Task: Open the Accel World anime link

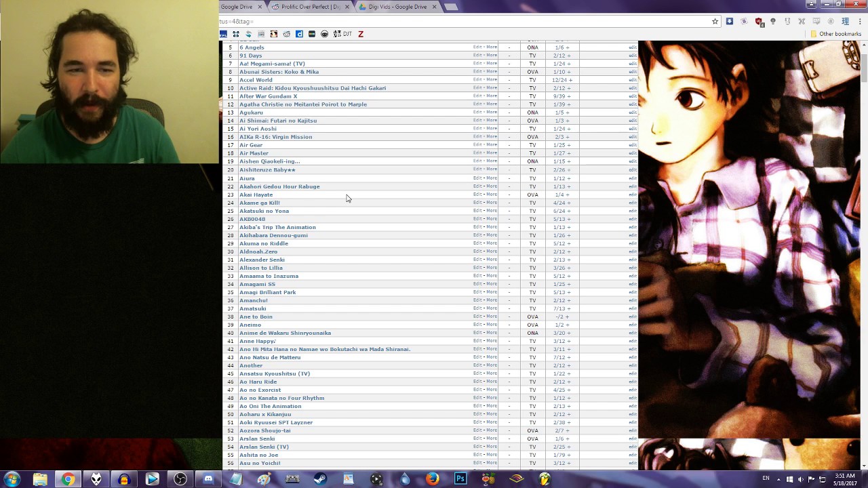Action: point(256,80)
